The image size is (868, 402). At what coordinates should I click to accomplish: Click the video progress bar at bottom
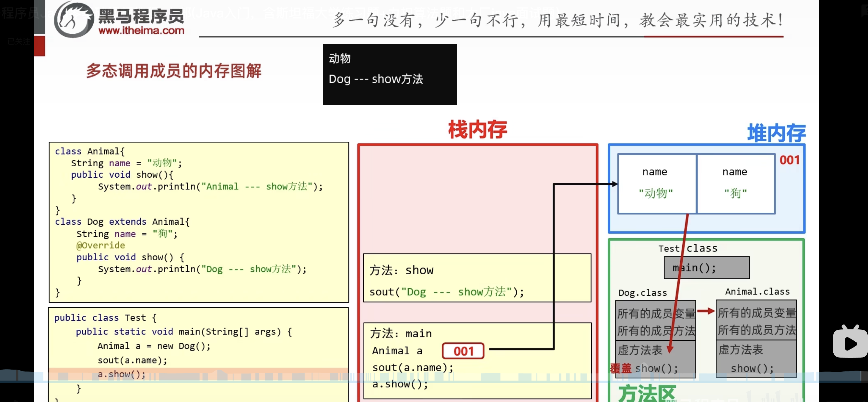coord(434,382)
